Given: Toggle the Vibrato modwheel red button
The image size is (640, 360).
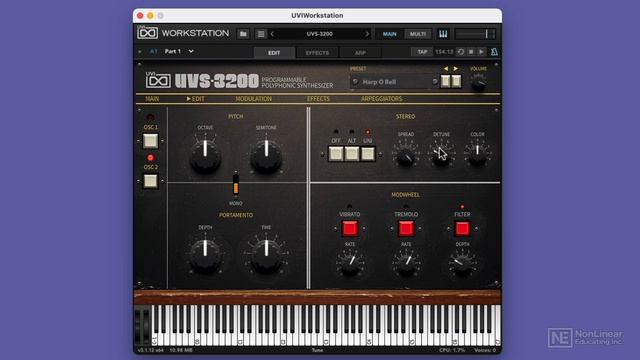Looking at the screenshot, I should (x=350, y=229).
